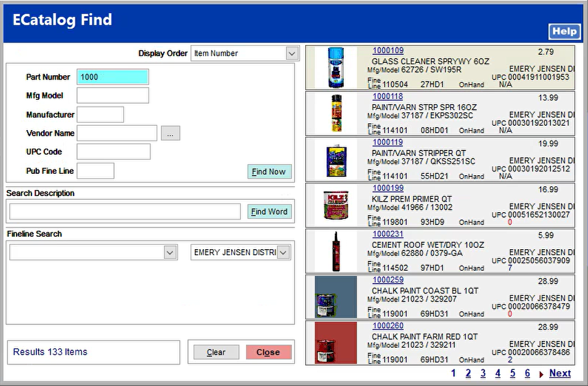
Task: Select the roof cement tube thumbnail
Action: (336, 252)
